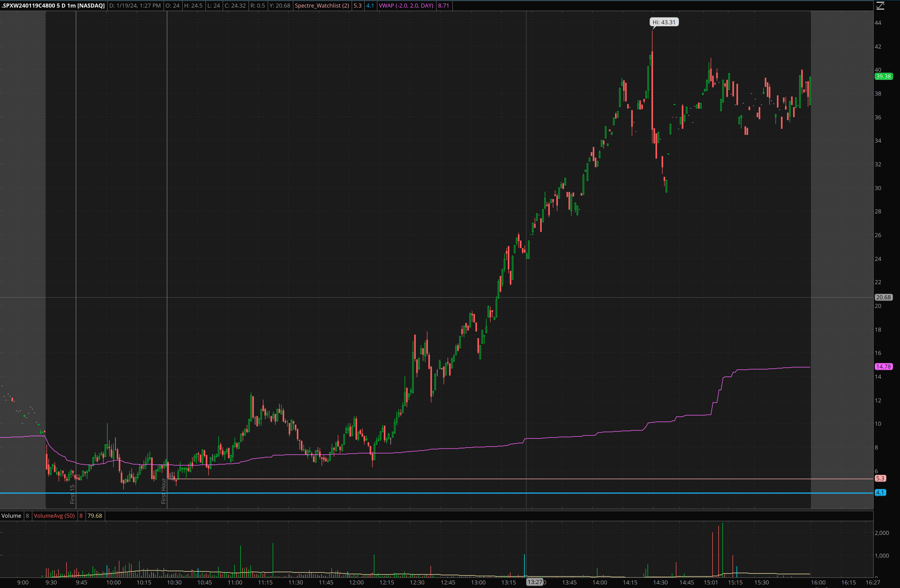
Task: Click the green 39.38 last price bubble
Action: pyautogui.click(x=883, y=76)
